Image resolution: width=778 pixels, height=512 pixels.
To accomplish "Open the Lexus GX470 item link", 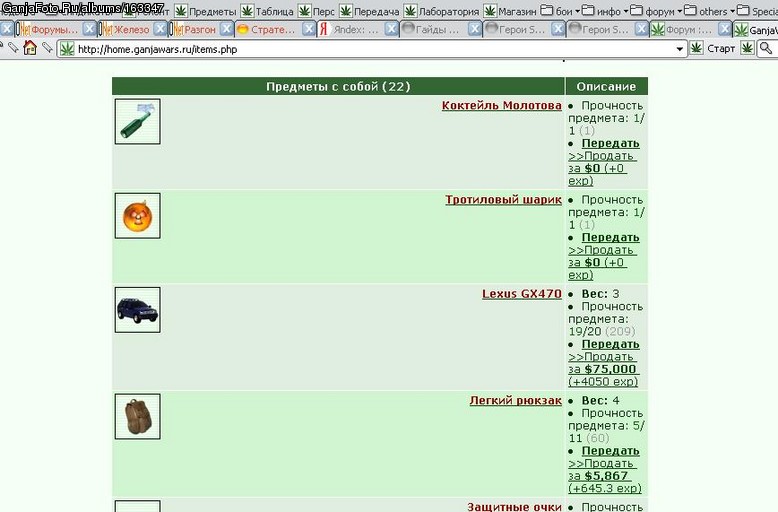I will click(521, 294).
